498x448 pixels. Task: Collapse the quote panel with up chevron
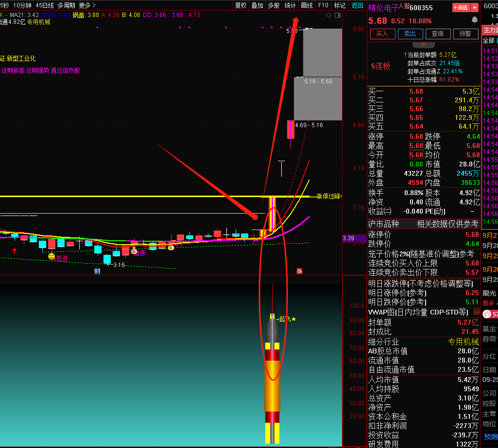click(x=423, y=45)
